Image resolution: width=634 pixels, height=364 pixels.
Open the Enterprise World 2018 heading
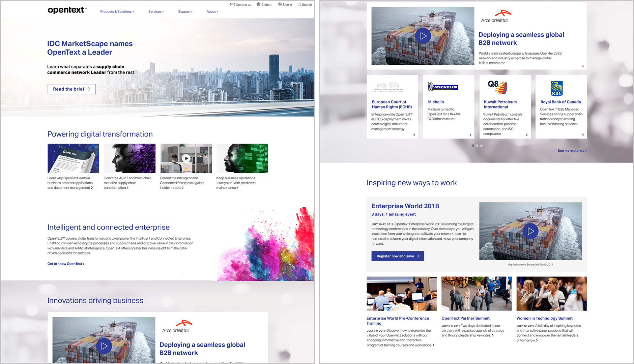click(405, 206)
